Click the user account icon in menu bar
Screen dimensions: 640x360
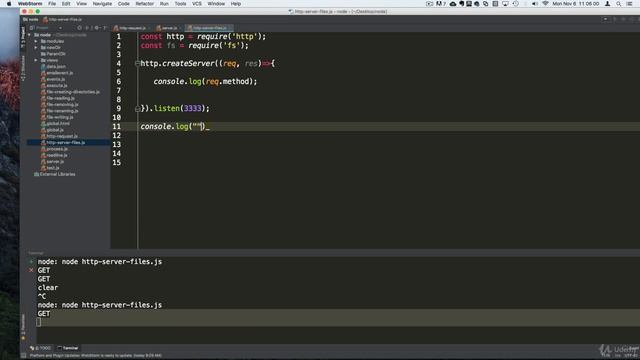[608, 4]
